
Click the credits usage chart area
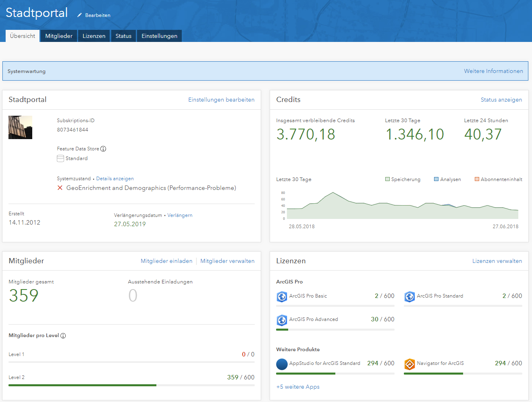click(x=403, y=206)
